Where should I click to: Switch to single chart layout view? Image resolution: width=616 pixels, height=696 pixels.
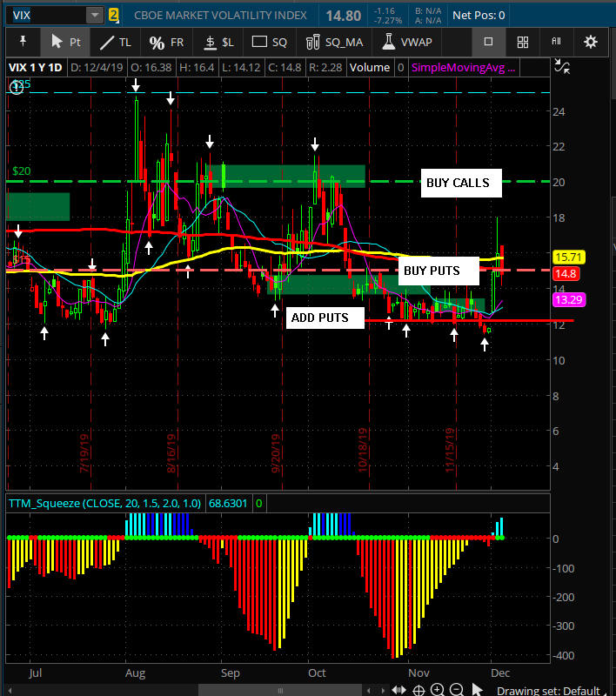point(489,42)
